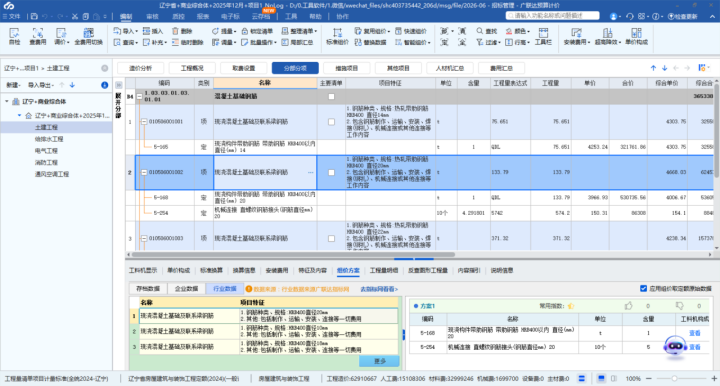Click 查看 link for row 5-168

[694, 333]
